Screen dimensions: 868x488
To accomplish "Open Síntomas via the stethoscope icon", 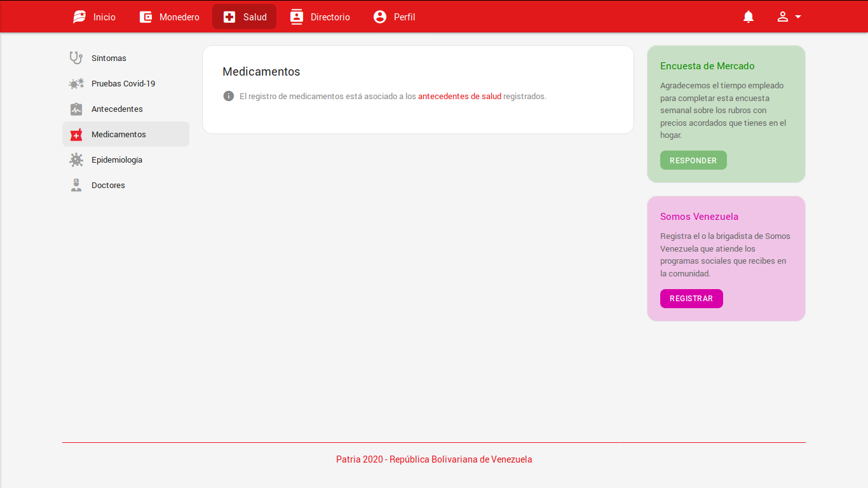I will click(76, 58).
